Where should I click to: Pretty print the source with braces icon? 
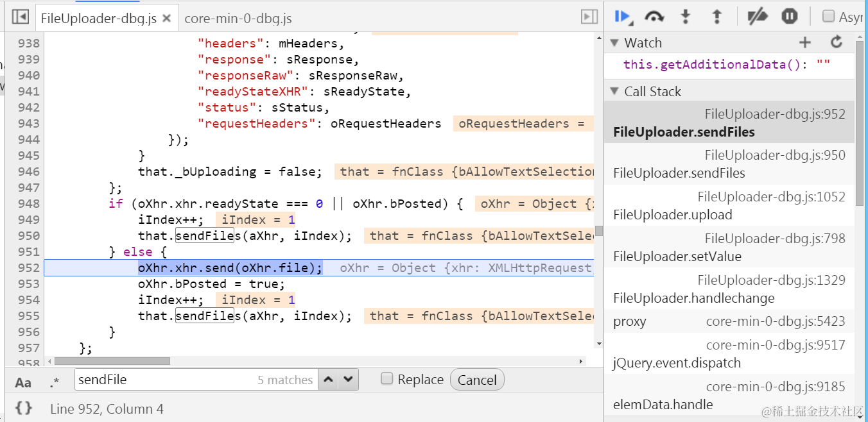(x=24, y=408)
